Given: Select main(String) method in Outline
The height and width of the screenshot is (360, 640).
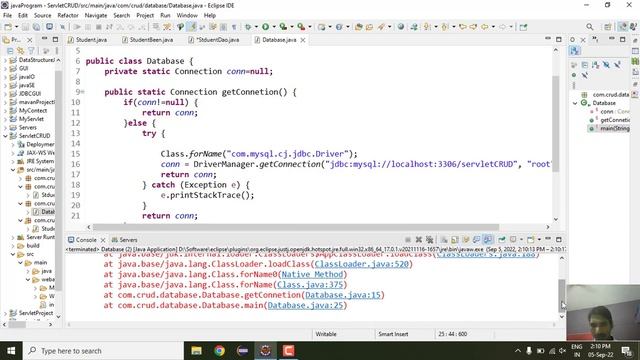Looking at the screenshot, I should click(x=609, y=129).
